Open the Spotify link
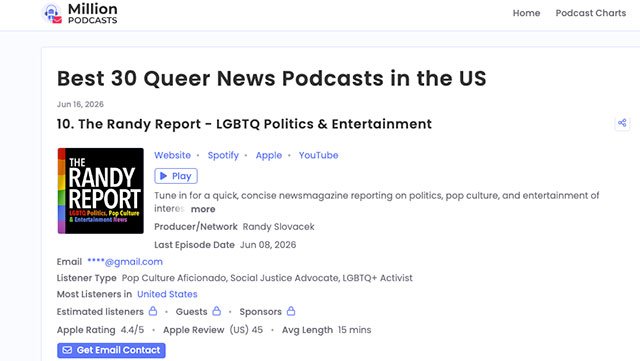This screenshot has height=361, width=640. (223, 155)
